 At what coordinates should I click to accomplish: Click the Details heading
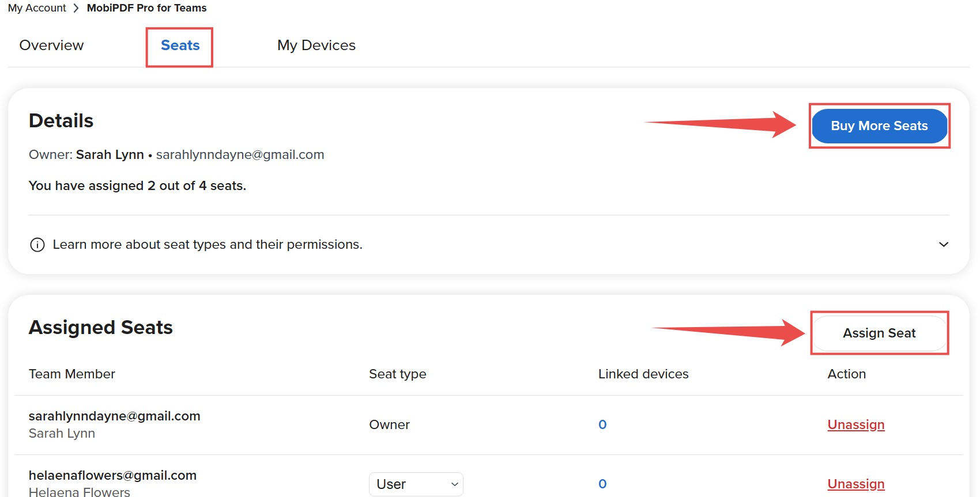point(61,121)
